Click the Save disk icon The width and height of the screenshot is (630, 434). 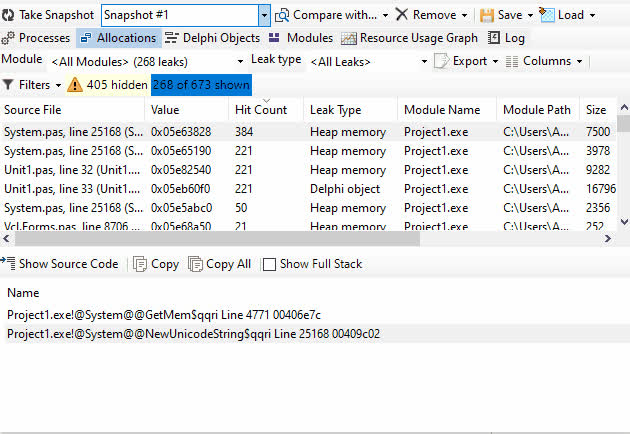point(487,15)
